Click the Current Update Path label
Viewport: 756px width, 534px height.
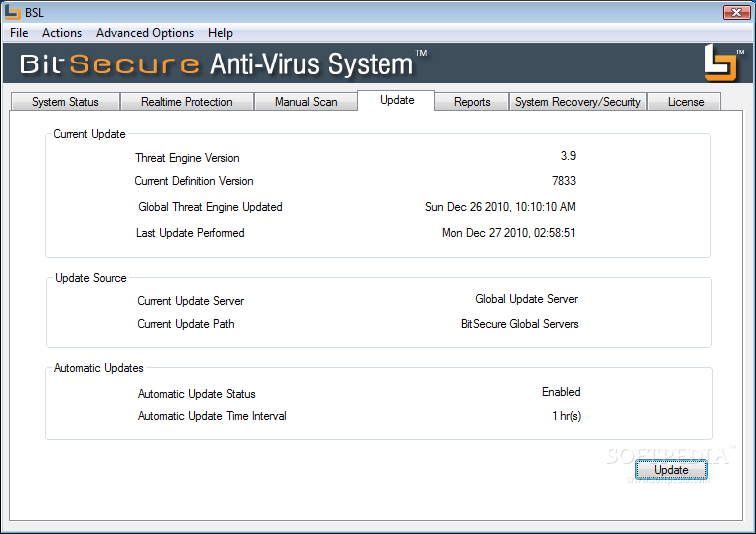click(x=186, y=324)
